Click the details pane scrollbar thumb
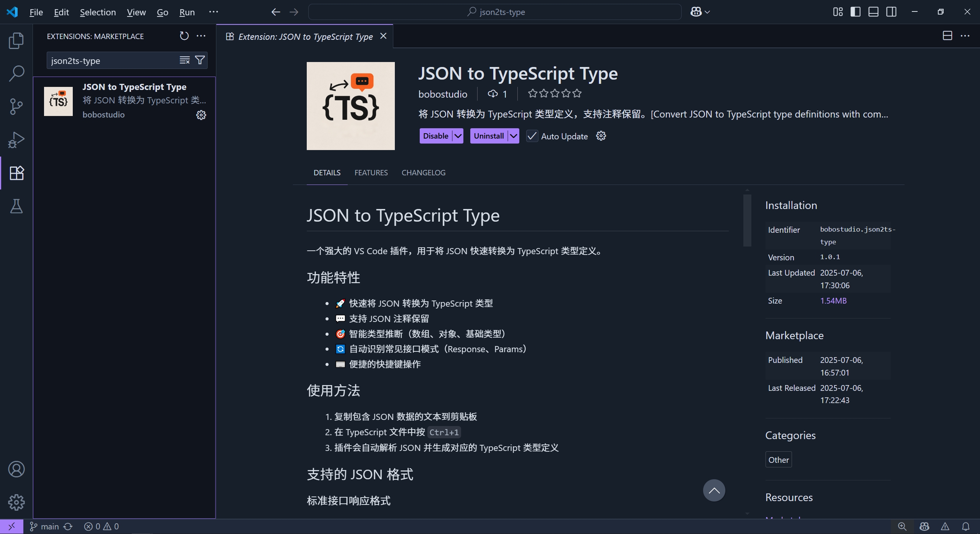 coord(747,220)
